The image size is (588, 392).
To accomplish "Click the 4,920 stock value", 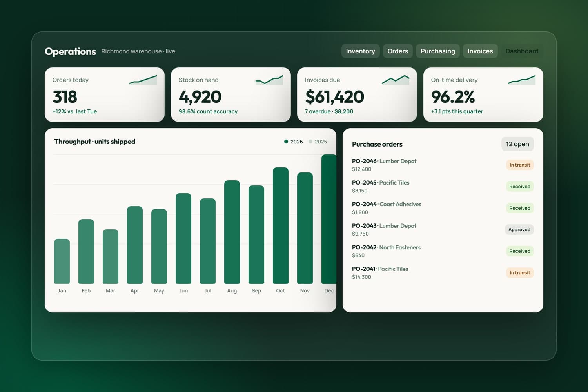I will [200, 97].
